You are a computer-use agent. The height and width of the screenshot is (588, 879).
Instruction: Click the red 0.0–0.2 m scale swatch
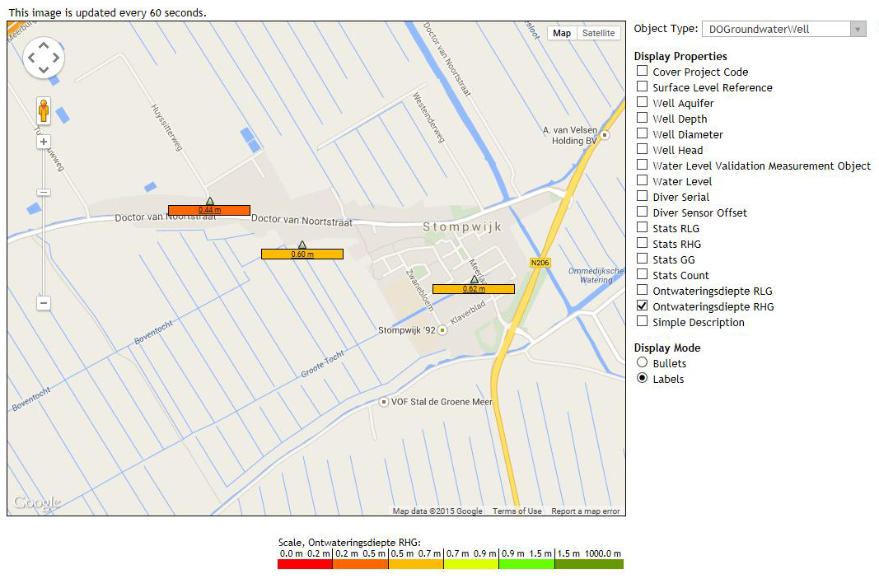[x=305, y=564]
